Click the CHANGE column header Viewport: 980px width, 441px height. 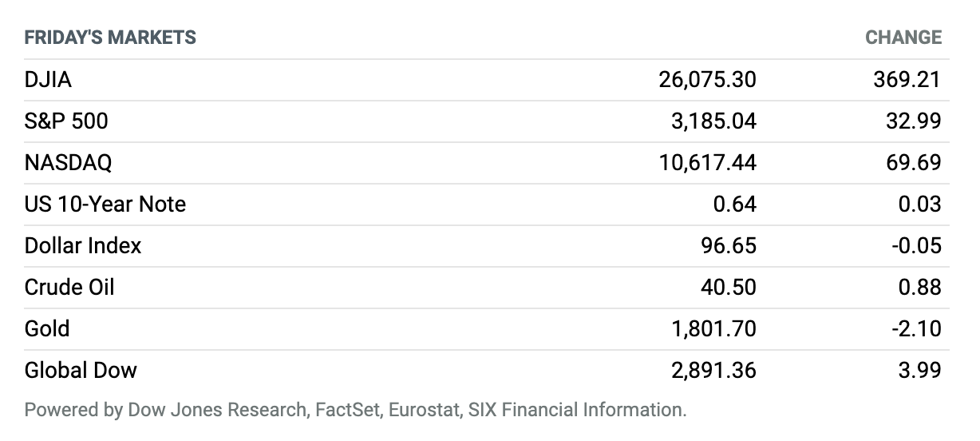pos(903,38)
